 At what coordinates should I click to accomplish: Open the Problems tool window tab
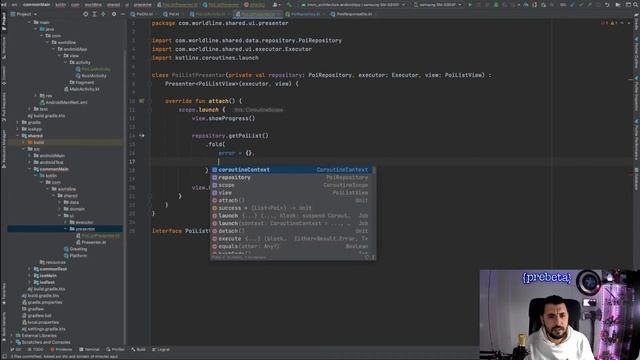pyautogui.click(x=61, y=349)
